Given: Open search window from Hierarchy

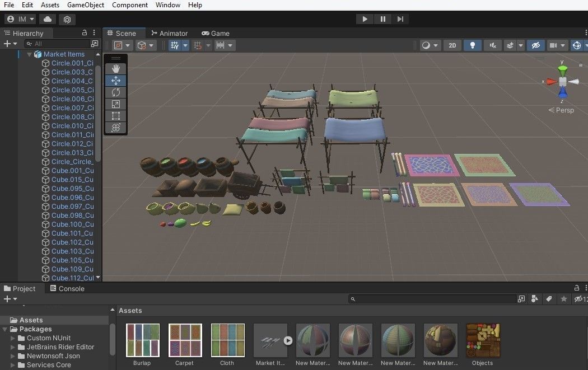Looking at the screenshot, I should 95,44.
